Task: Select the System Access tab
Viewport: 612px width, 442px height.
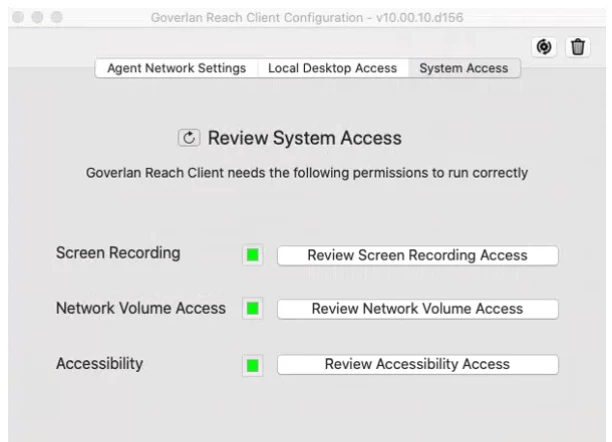Action: tap(464, 68)
